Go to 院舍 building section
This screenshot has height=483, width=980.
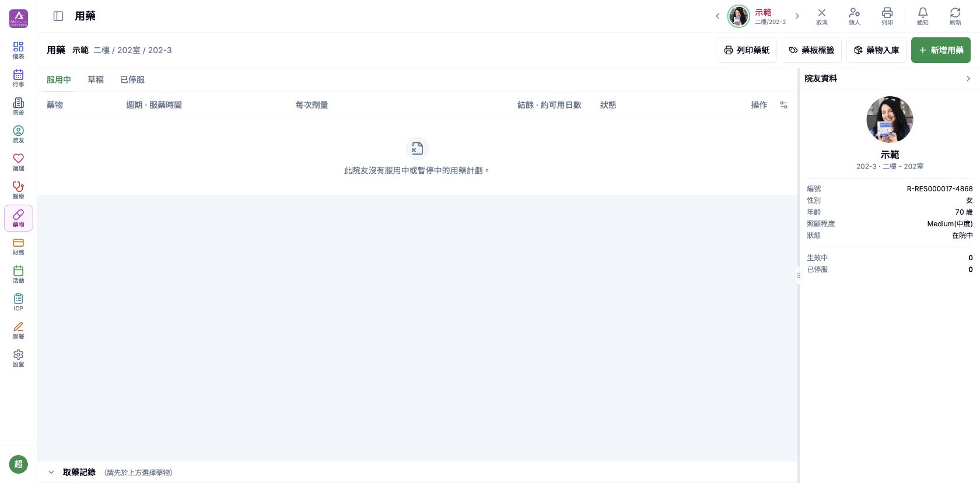point(18,106)
